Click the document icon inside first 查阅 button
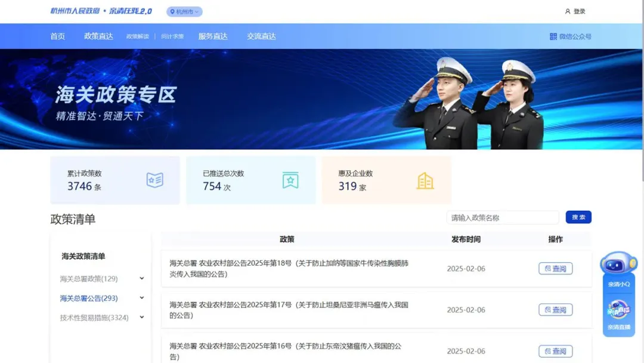Image resolution: width=644 pixels, height=363 pixels. coord(548,268)
